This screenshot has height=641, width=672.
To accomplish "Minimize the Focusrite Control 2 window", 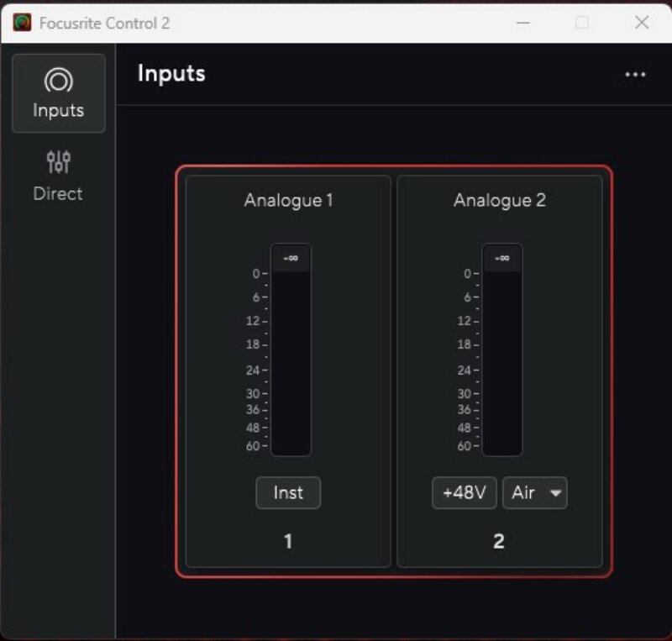I will [522, 23].
